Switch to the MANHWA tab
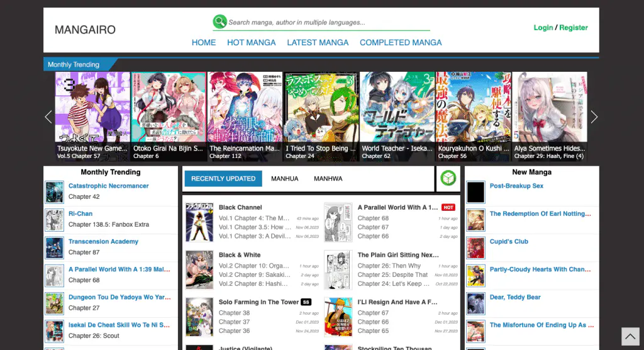The image size is (644, 350). 328,179
